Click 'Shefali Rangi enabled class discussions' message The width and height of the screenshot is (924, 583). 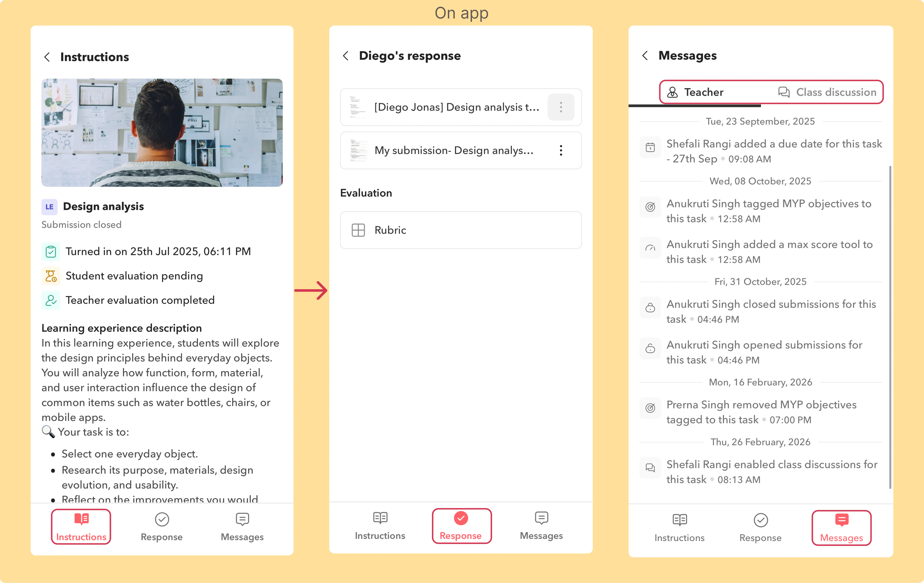(772, 472)
